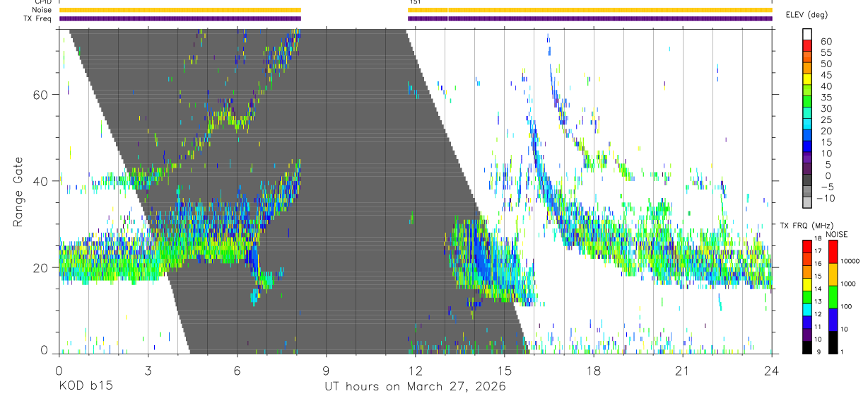Click the left yellow Noise strip above the plot
Viewport: 868px width, 401px height.
tap(180, 10)
